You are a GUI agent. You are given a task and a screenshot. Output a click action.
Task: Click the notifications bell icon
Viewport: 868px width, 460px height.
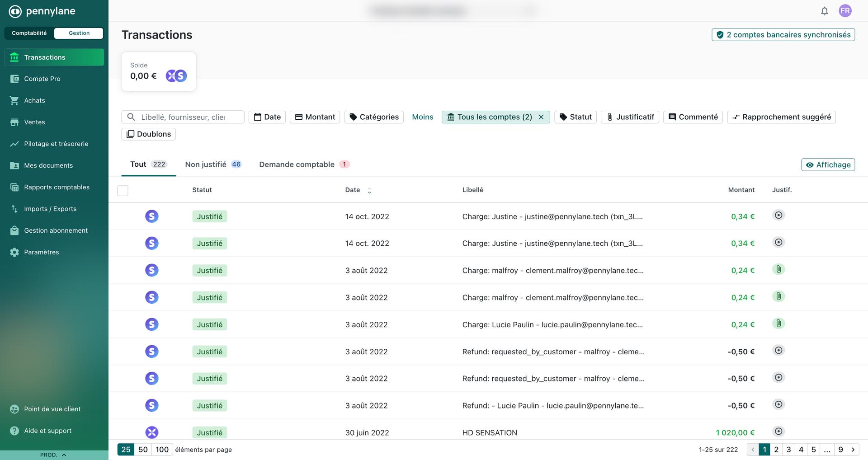click(x=824, y=11)
